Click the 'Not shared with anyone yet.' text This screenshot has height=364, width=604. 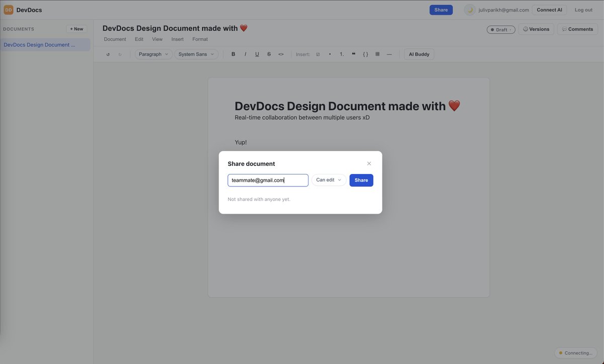coord(259,200)
